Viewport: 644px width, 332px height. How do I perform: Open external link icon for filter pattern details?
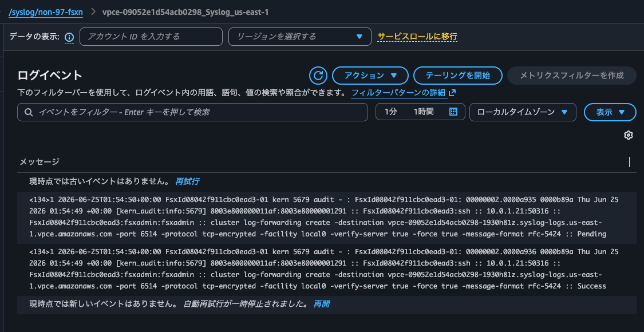click(452, 93)
